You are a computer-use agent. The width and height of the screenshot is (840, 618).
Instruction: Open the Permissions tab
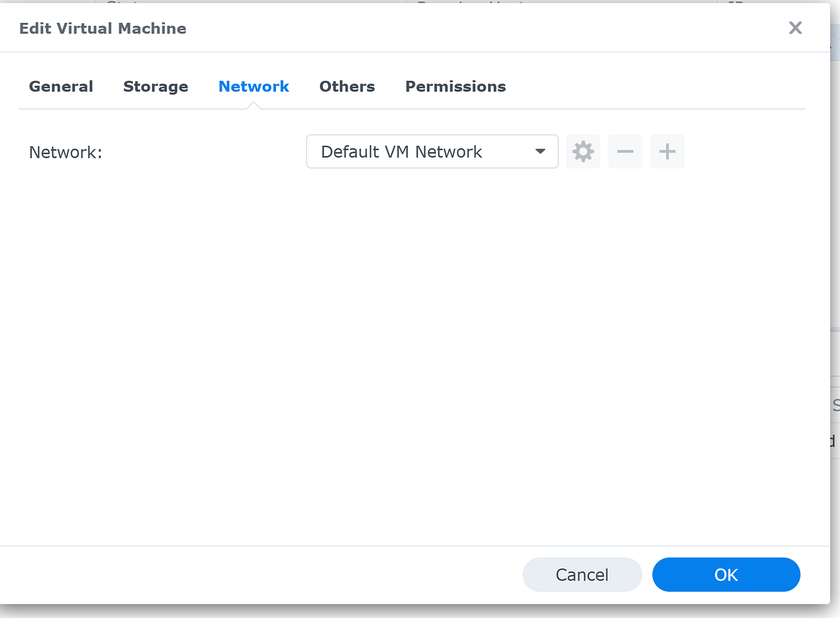[455, 87]
